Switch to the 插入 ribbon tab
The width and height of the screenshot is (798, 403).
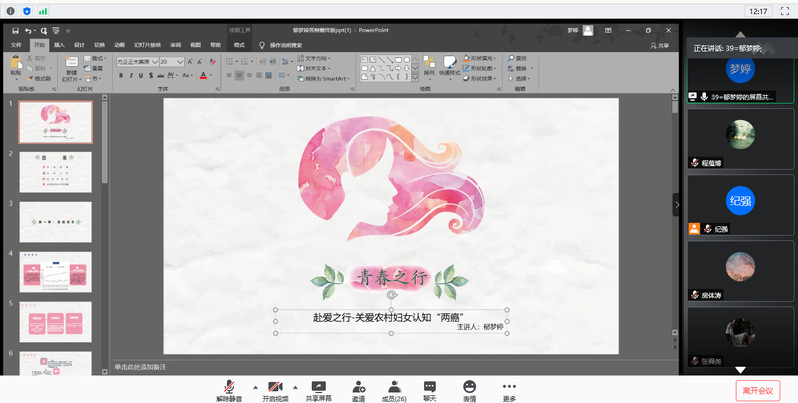pyautogui.click(x=59, y=45)
